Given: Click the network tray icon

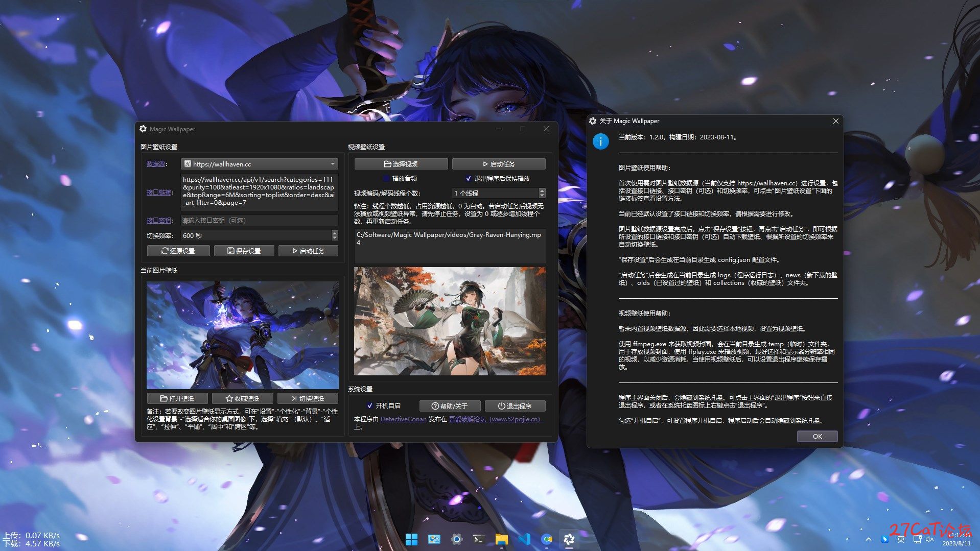Looking at the screenshot, I should coord(917,539).
